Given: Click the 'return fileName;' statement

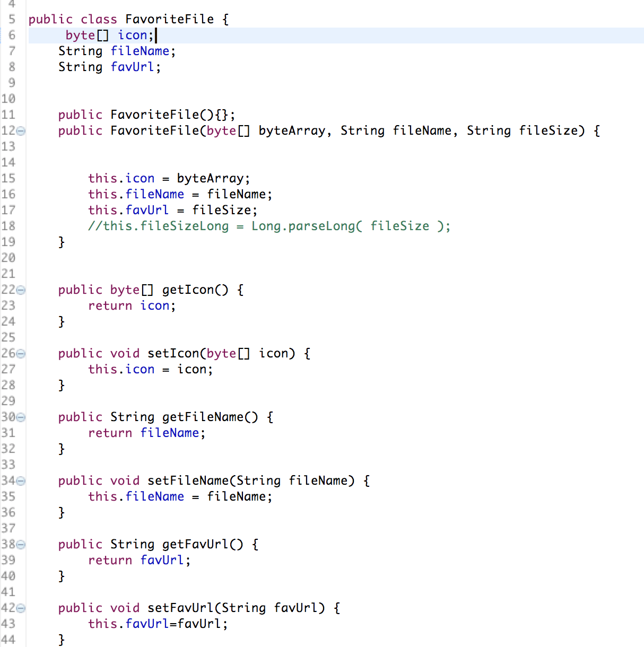Looking at the screenshot, I should point(146,433).
